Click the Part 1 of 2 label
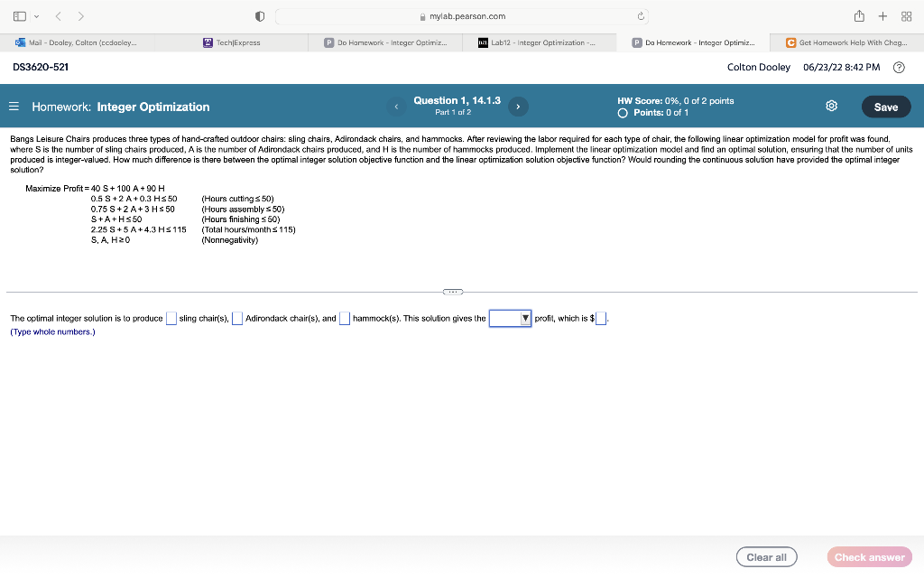 point(453,112)
